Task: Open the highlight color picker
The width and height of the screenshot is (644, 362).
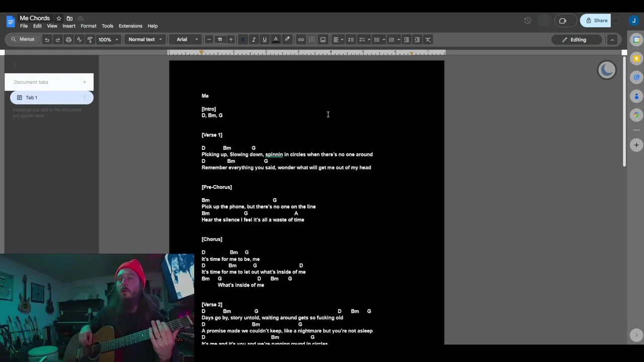Action: pyautogui.click(x=287, y=40)
